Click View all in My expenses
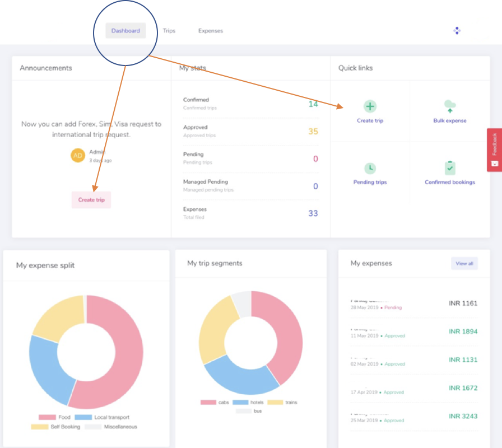 pyautogui.click(x=464, y=263)
